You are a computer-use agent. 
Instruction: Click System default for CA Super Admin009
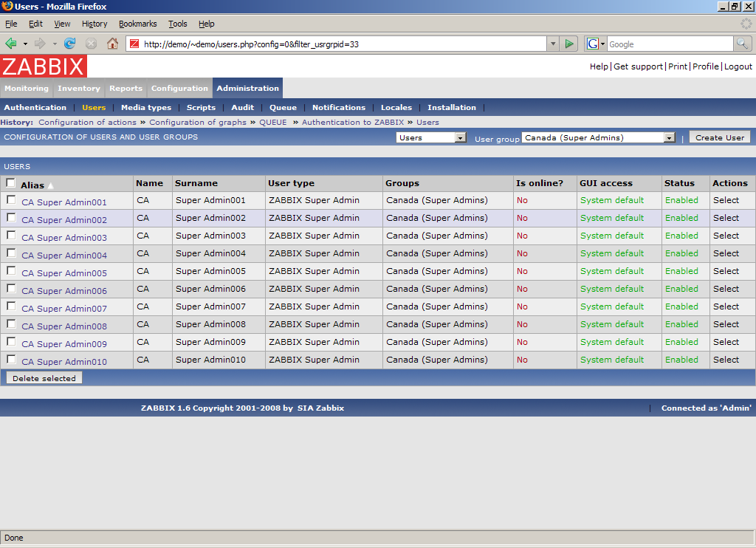click(x=612, y=341)
